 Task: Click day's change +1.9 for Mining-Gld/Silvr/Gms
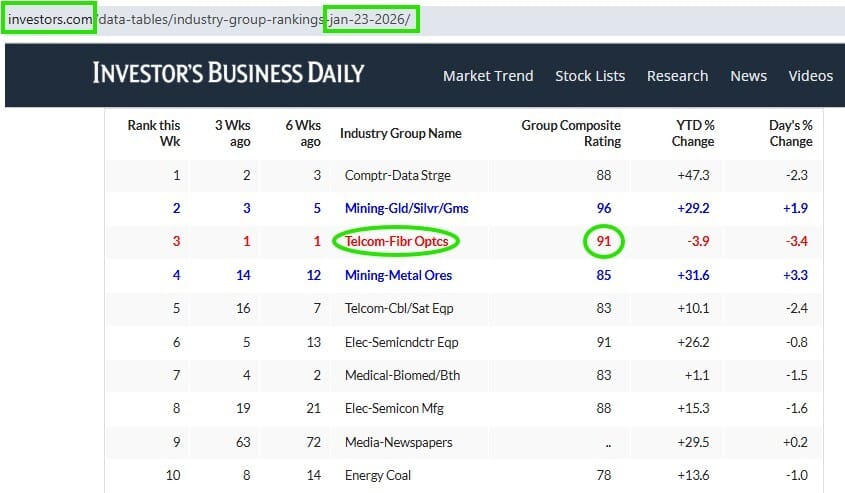click(x=795, y=208)
